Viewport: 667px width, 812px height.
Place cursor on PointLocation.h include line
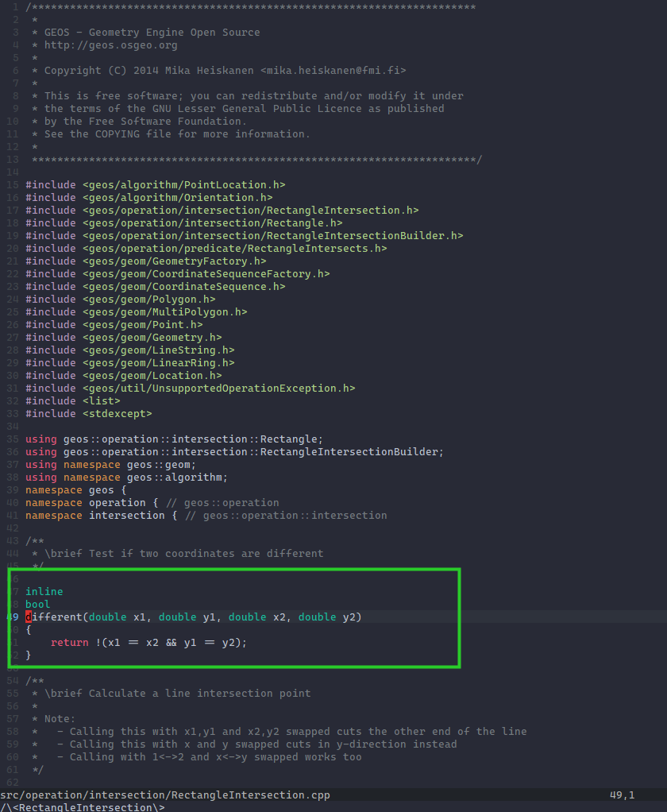156,185
